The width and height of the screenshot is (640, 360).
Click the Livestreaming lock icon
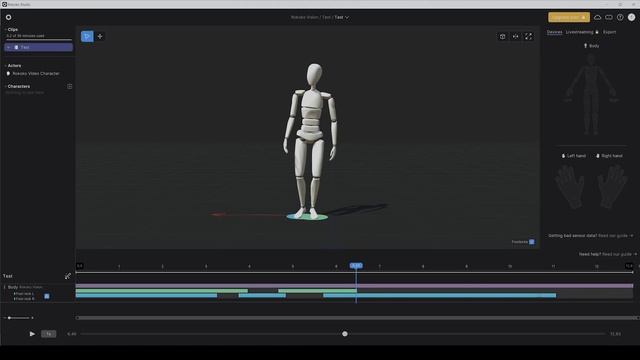coord(597,32)
